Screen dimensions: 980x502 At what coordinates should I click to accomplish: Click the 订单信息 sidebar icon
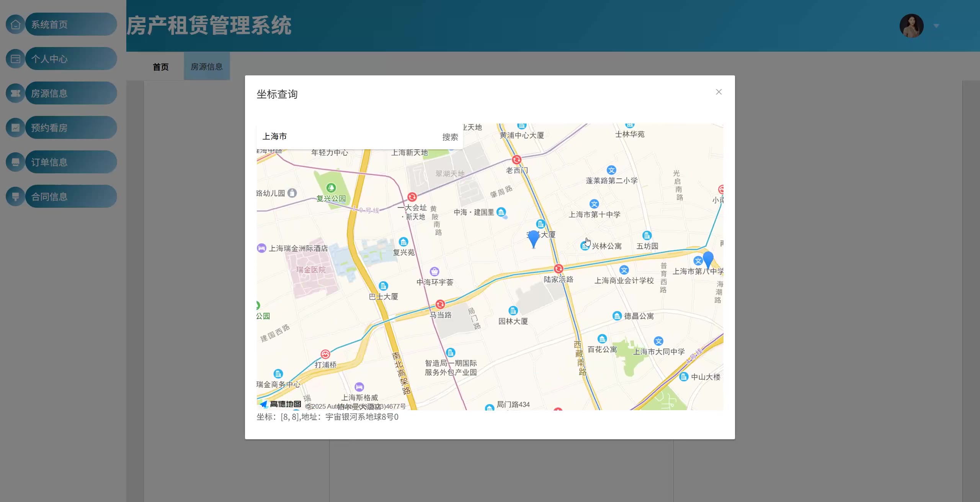click(15, 162)
